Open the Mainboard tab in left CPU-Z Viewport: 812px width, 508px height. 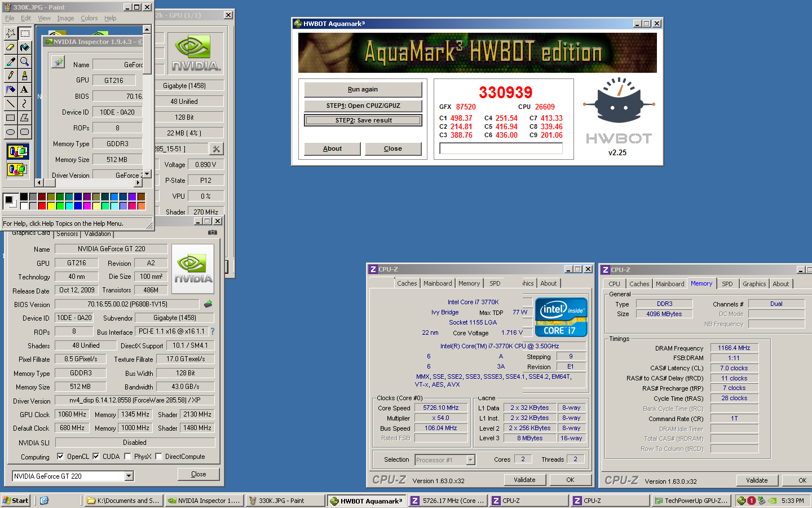tap(438, 283)
